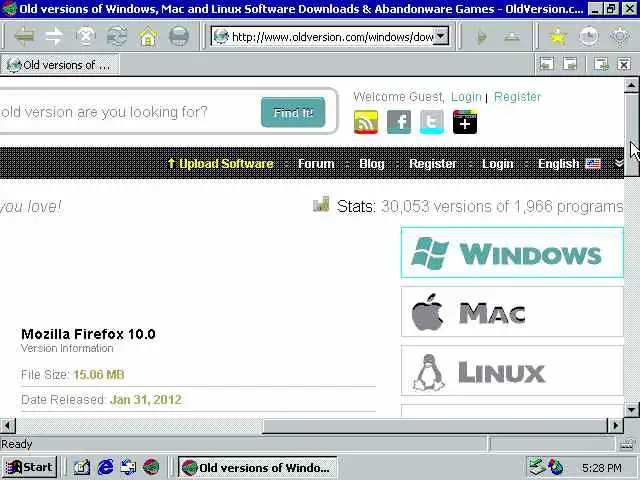Select the Mac platform button
This screenshot has width=640, height=480.
click(x=512, y=312)
